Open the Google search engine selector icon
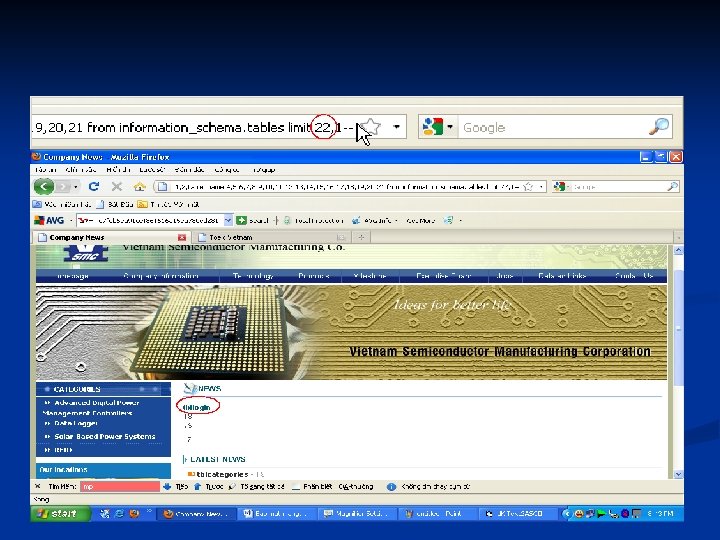Viewport: 720px width, 540px height. (x=559, y=186)
